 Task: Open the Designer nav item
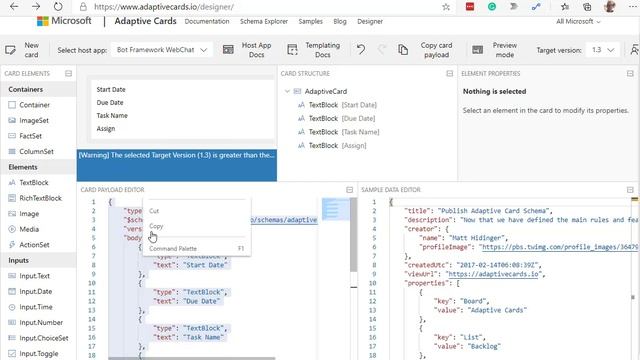tap(370, 21)
